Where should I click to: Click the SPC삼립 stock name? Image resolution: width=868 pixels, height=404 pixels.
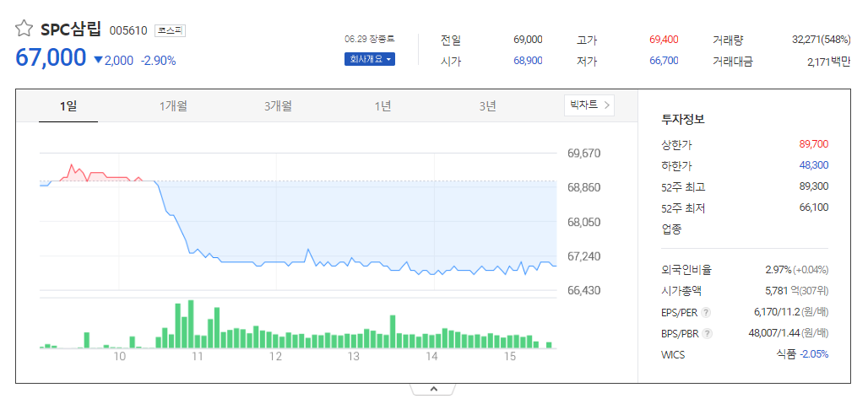(71, 30)
